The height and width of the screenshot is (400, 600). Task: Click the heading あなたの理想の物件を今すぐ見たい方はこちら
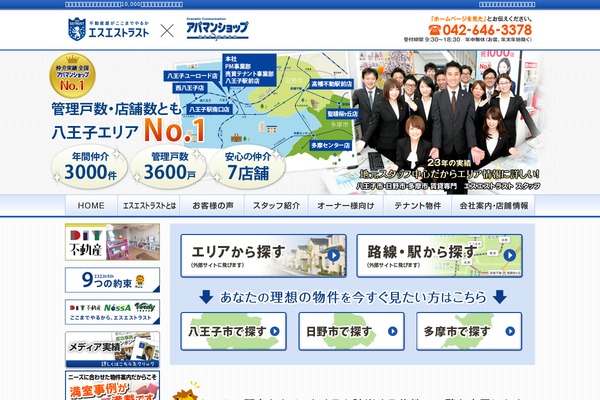coord(353,297)
